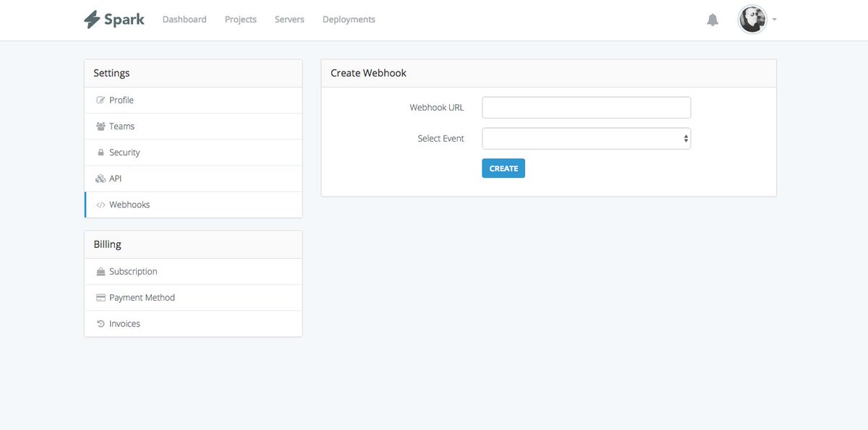
Task: Click the CREATE button
Action: 503,168
